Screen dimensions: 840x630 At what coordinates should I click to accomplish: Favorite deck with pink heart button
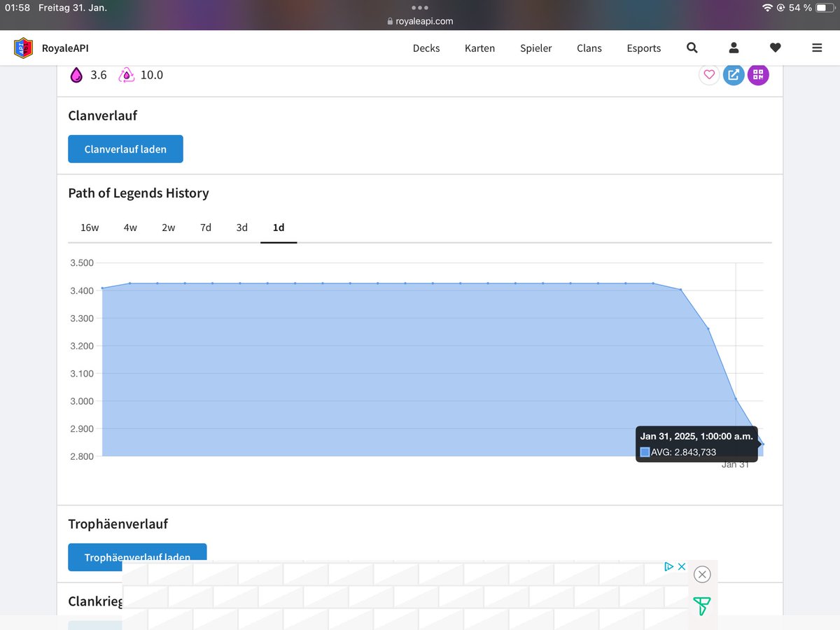[x=709, y=75]
